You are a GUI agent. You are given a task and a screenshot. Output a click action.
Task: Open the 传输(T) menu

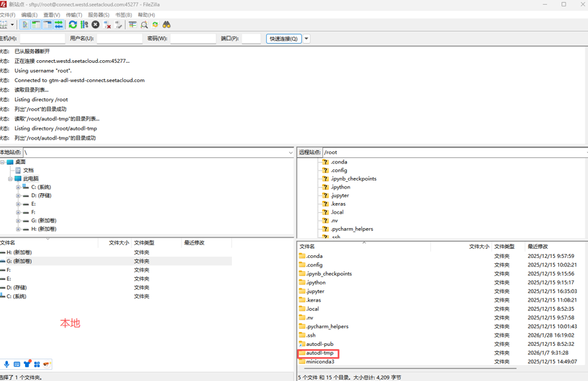coord(74,15)
